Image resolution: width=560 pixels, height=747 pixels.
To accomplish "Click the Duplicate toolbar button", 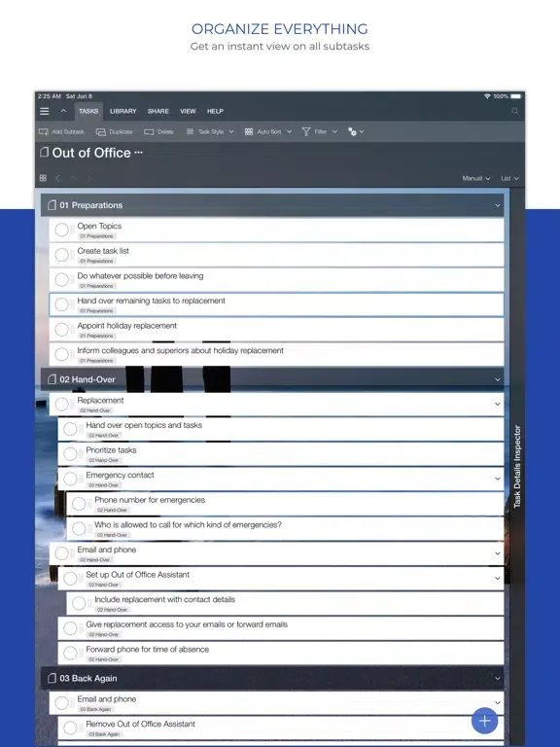I will point(115,131).
